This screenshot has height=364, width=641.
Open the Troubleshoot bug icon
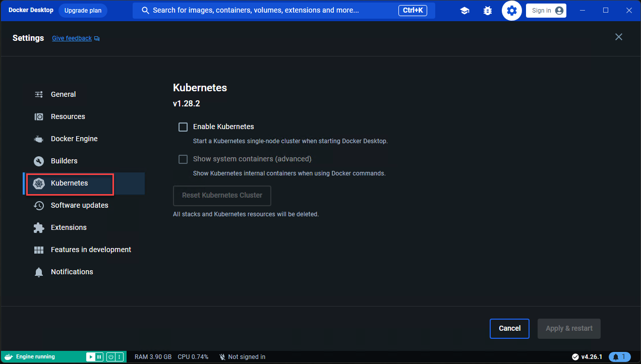pyautogui.click(x=487, y=11)
